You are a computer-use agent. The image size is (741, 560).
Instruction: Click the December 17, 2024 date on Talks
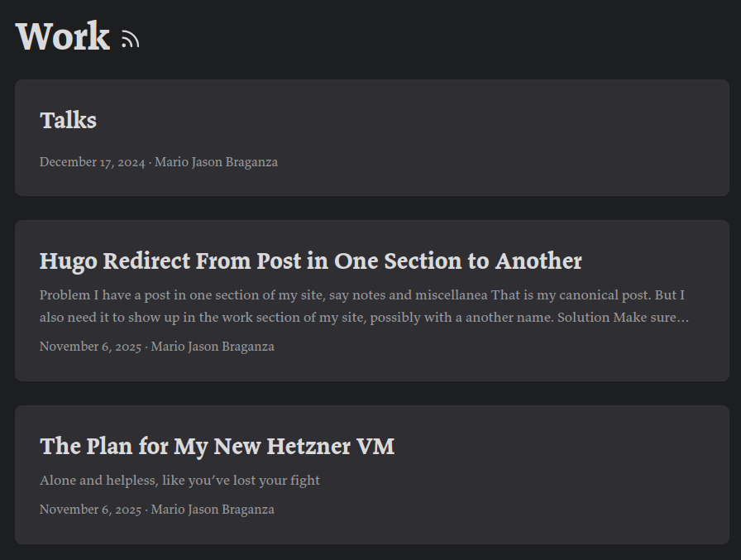(91, 162)
